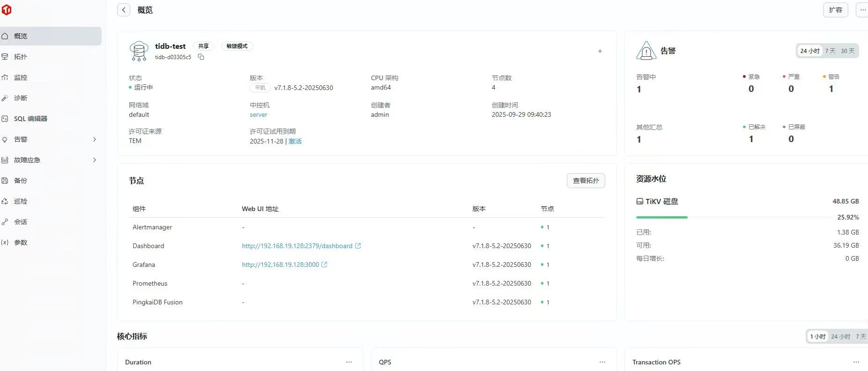This screenshot has height=371, width=868.
Task: Click the 查看拓扑 button
Action: point(586,181)
